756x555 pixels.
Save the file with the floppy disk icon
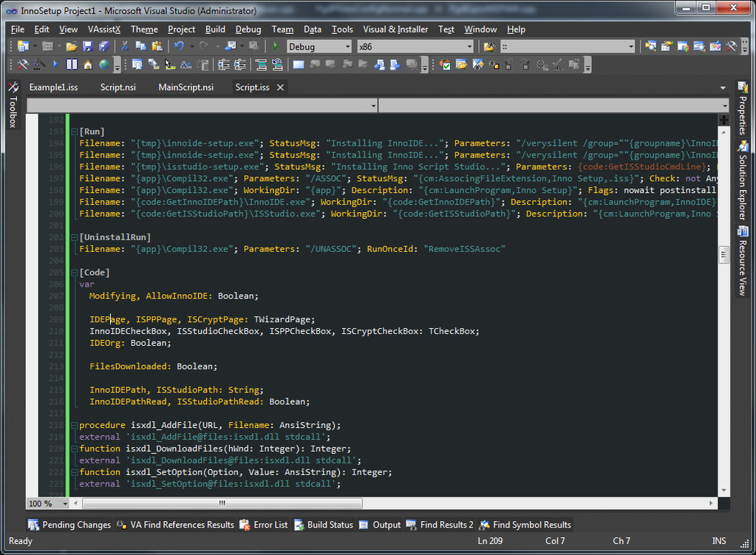pyautogui.click(x=87, y=47)
